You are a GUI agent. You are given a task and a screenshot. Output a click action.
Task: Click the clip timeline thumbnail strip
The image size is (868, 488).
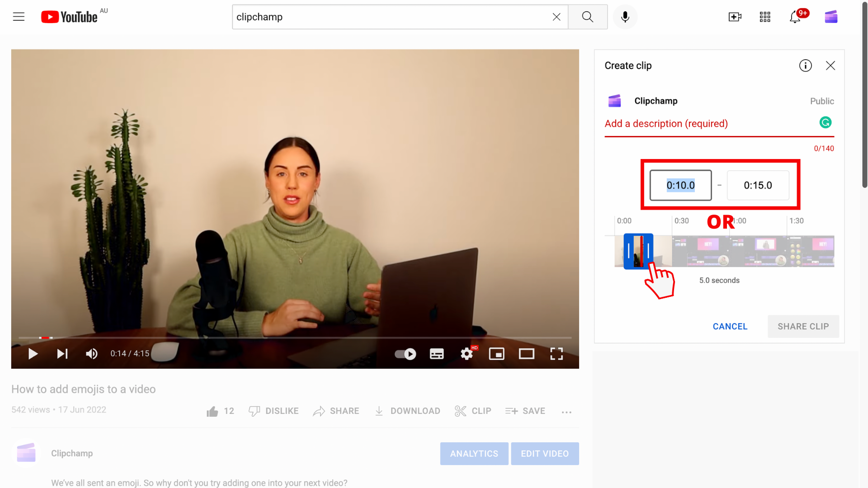click(724, 251)
